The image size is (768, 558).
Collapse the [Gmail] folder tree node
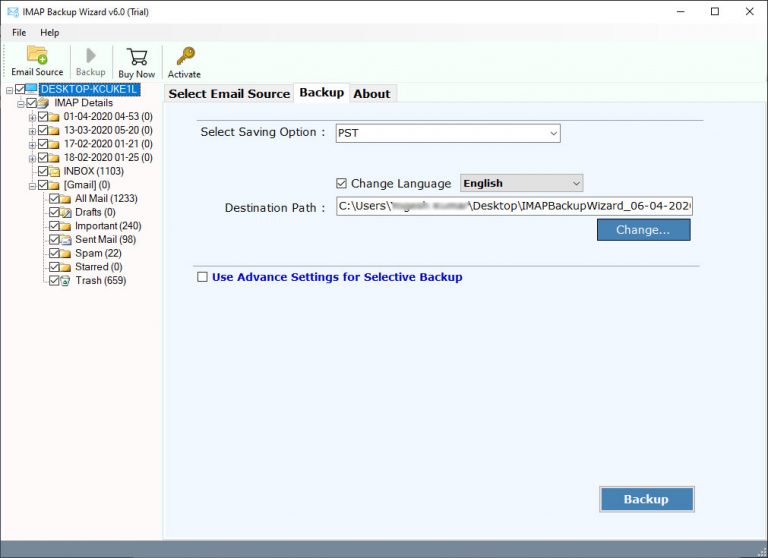pyautogui.click(x=32, y=185)
